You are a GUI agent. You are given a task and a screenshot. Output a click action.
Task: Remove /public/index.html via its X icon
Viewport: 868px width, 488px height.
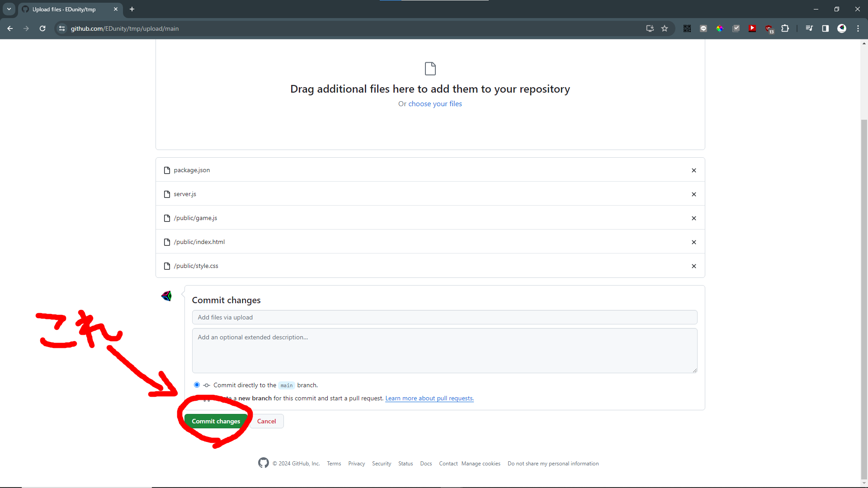click(693, 242)
